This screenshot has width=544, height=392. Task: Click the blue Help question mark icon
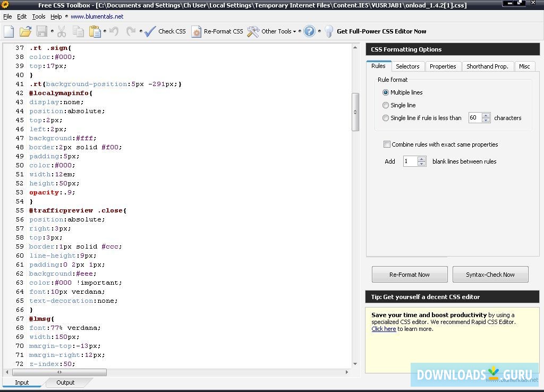(x=309, y=31)
